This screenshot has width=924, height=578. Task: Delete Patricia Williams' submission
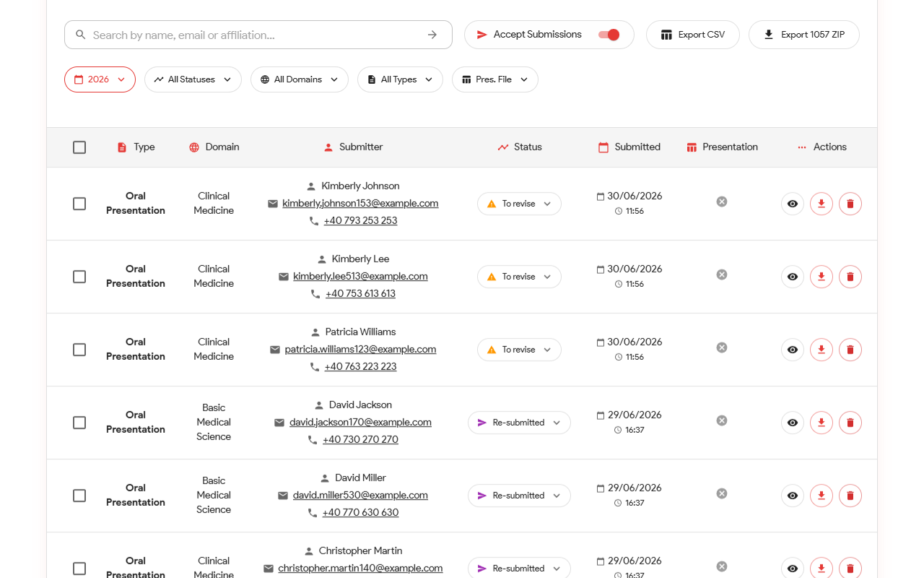[850, 350]
